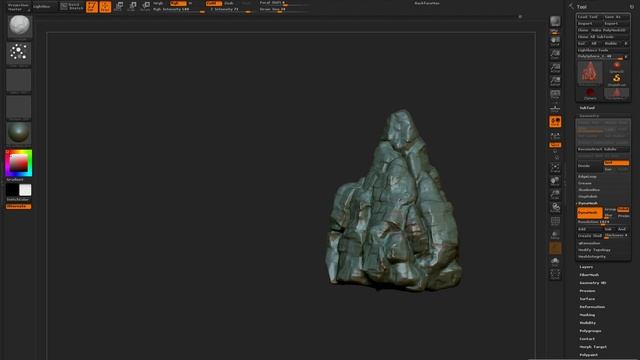Viewport: 640px width, 360px height.
Task: Expand the Morph Target section
Action: [x=593, y=347]
